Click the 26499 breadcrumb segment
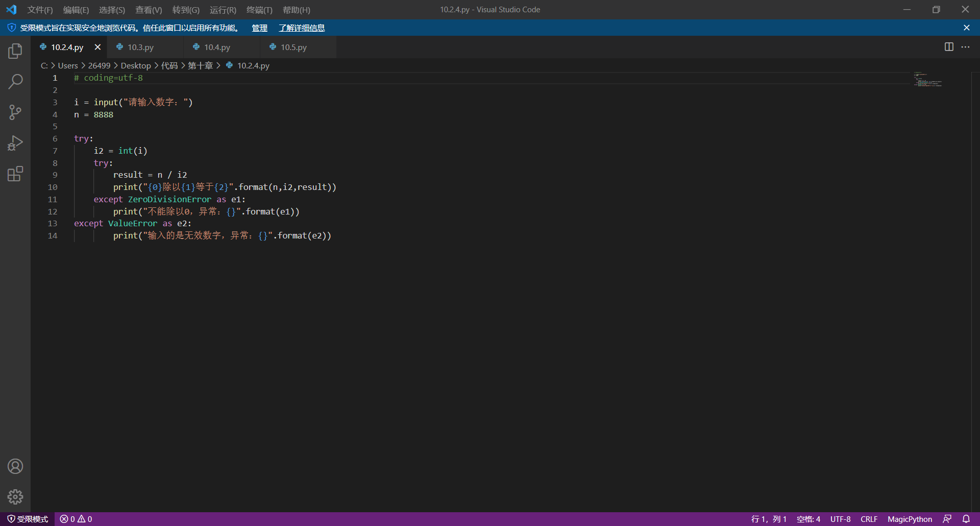The height and width of the screenshot is (526, 980). [x=99, y=65]
